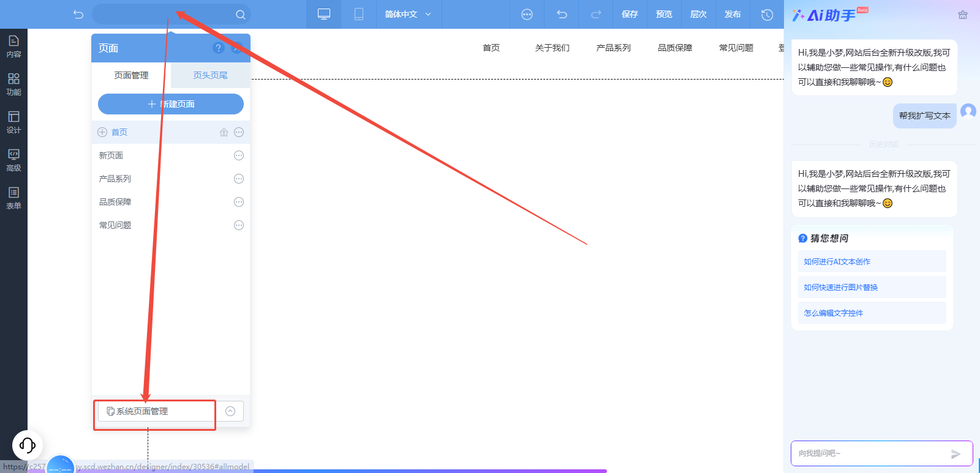980x473 pixels.
Task: Switch to 页面管理 tab
Action: point(131,75)
